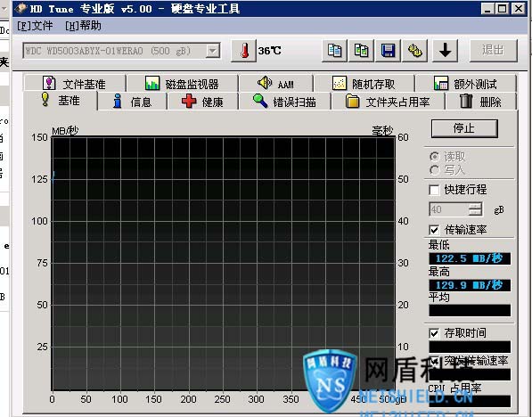The width and height of the screenshot is (532, 417).
Task: Expand the WDC drive selection dropdown
Action: [213, 51]
